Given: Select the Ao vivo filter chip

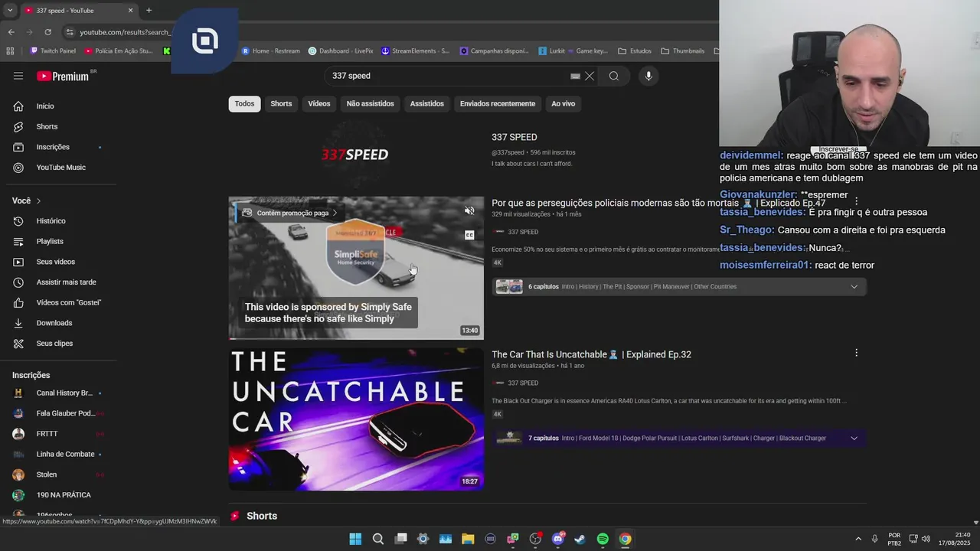Looking at the screenshot, I should [x=563, y=104].
